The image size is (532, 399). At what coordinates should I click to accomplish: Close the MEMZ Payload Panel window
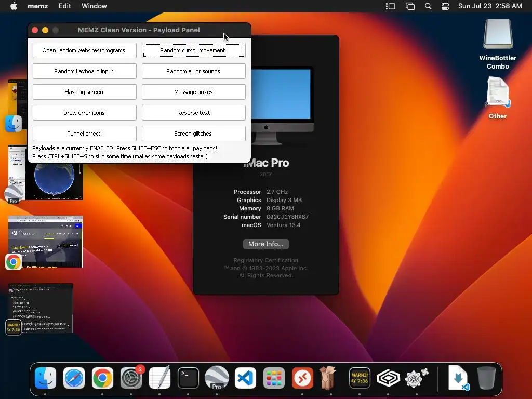pos(35,30)
